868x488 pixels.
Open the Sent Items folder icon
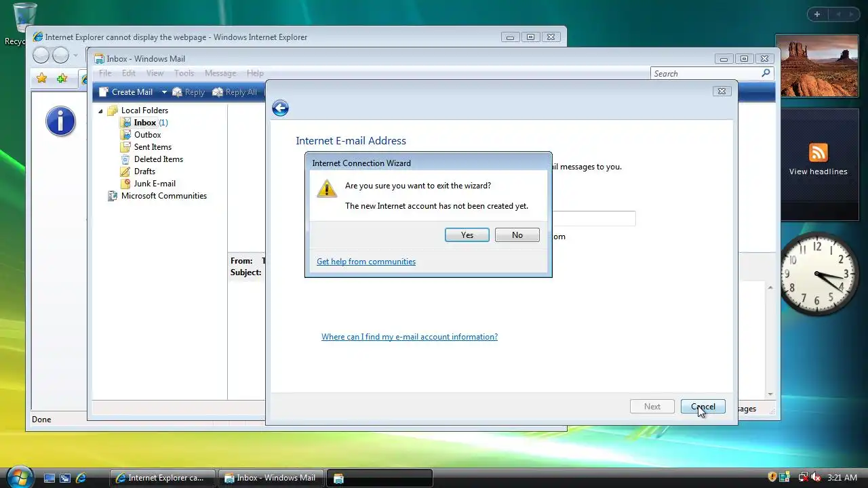point(125,147)
